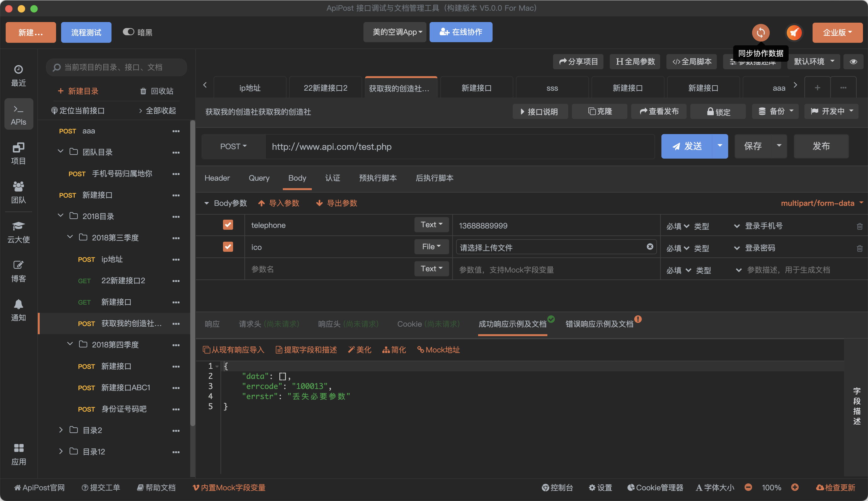Switch to the Body tab
This screenshot has width=868, height=501.
297,178
